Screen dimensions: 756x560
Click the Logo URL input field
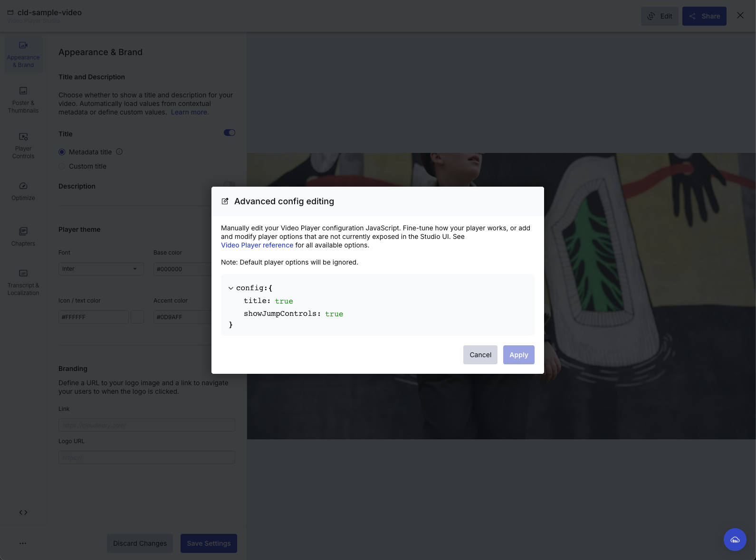tap(146, 457)
